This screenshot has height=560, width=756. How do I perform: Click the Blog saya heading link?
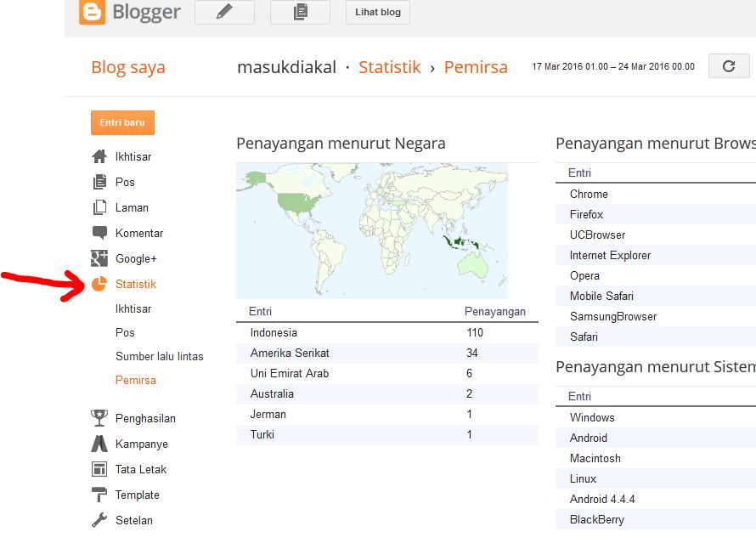(128, 67)
